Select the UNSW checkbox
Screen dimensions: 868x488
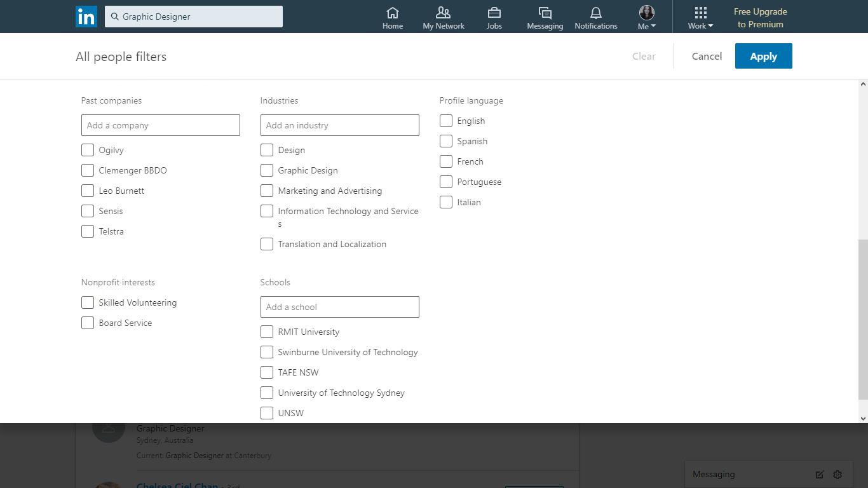click(x=267, y=413)
